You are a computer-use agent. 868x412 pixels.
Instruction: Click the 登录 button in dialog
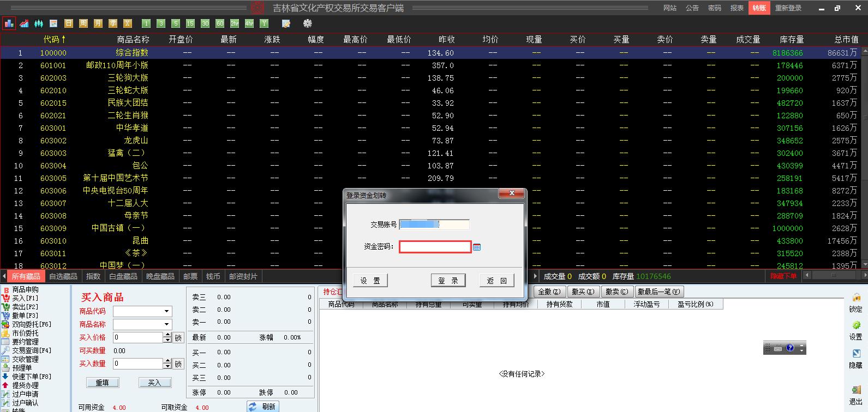pos(448,281)
